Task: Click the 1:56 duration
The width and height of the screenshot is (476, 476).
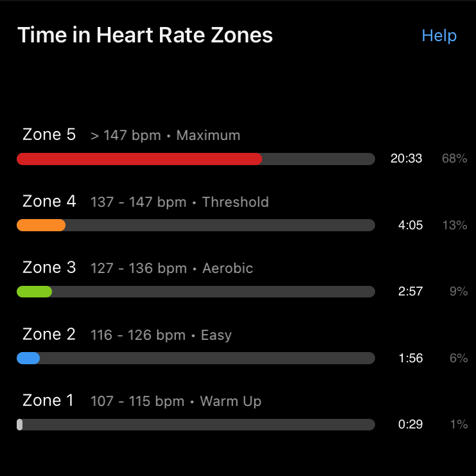Action: (x=410, y=358)
